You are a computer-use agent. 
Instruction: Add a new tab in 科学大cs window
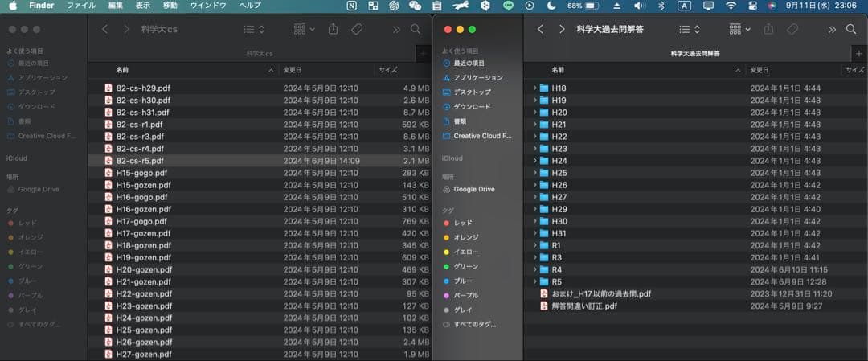point(424,54)
